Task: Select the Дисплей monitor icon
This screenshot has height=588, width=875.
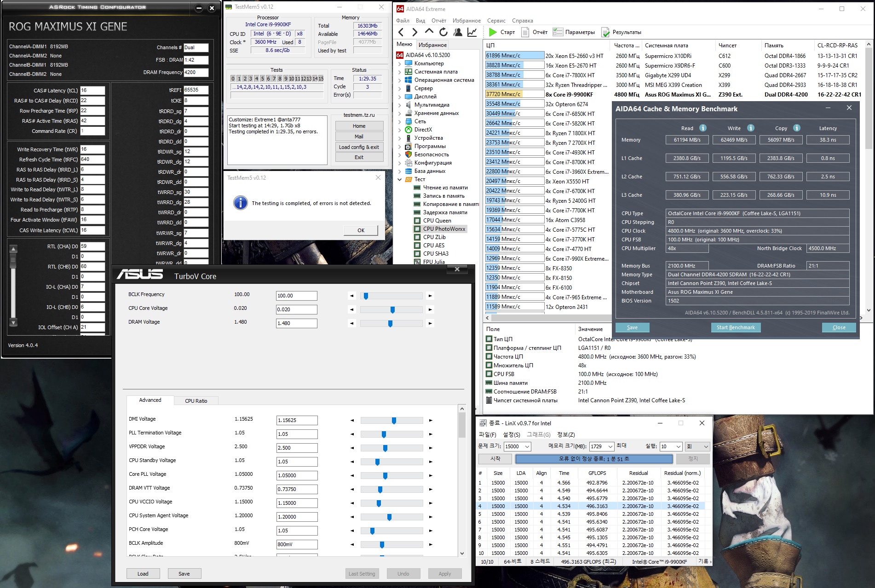Action: coord(409,97)
